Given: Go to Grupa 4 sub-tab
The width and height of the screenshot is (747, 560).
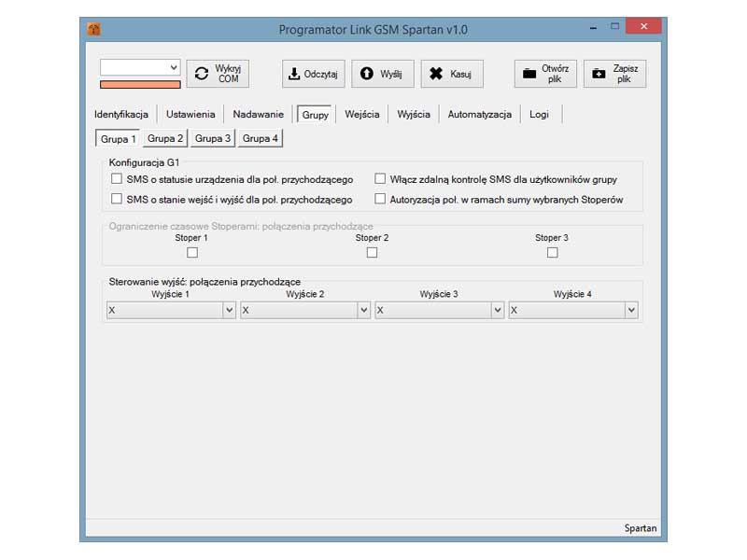Looking at the screenshot, I should [x=261, y=138].
